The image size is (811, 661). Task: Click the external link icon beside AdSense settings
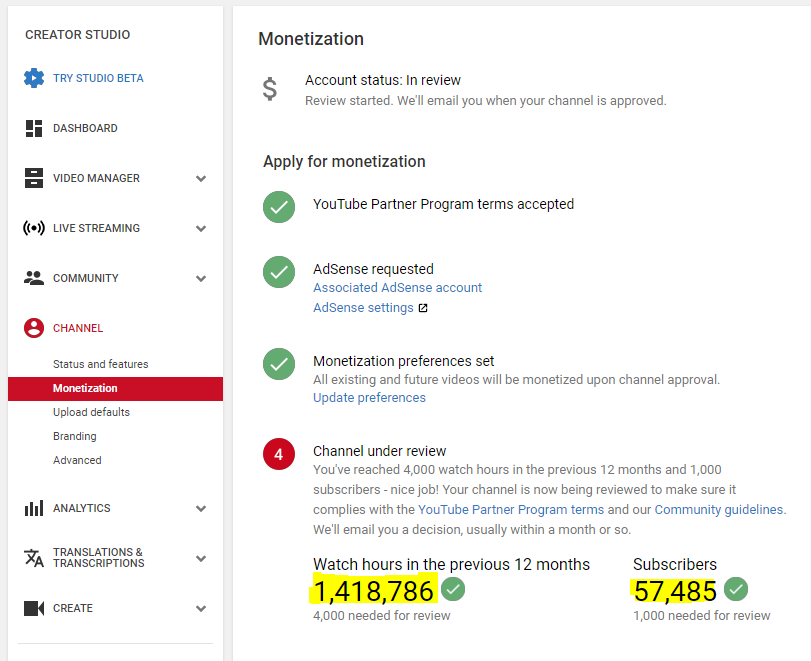[x=423, y=308]
